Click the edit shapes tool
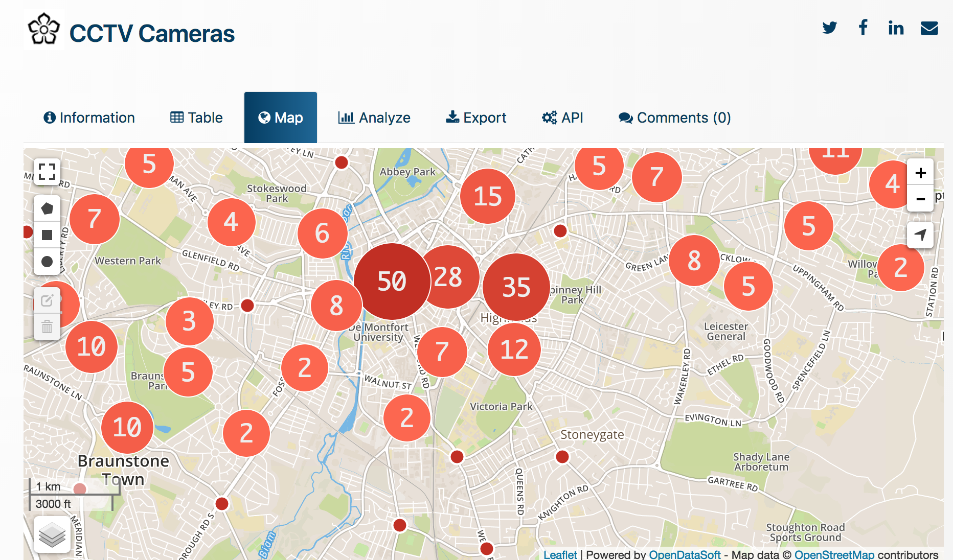Image resolution: width=953 pixels, height=560 pixels. point(47,300)
